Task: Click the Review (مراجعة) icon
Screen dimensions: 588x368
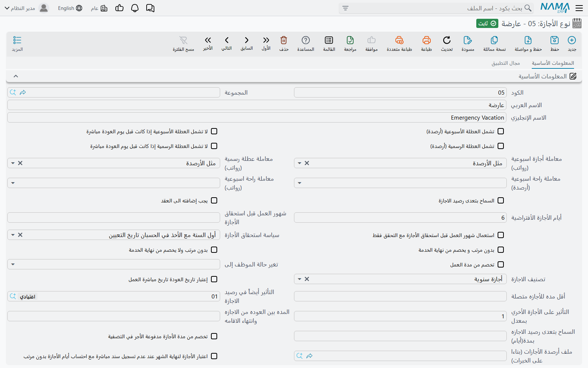Action: pyautogui.click(x=350, y=40)
